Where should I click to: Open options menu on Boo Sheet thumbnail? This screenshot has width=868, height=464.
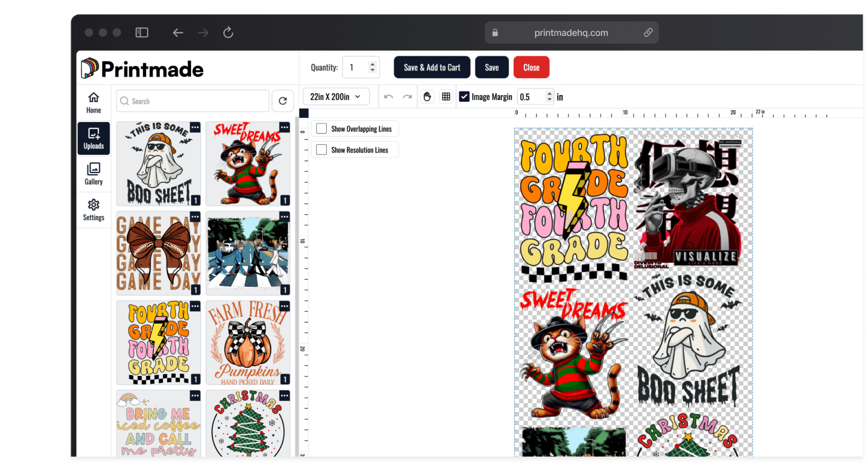(195, 128)
